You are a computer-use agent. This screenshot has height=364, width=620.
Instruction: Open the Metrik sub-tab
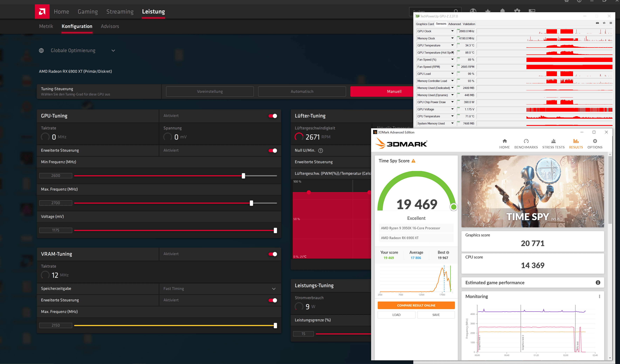pyautogui.click(x=46, y=26)
